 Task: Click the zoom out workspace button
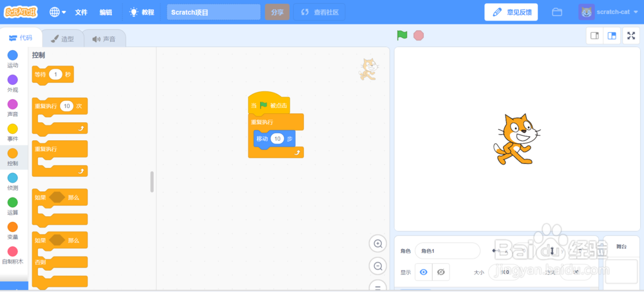pos(378,266)
